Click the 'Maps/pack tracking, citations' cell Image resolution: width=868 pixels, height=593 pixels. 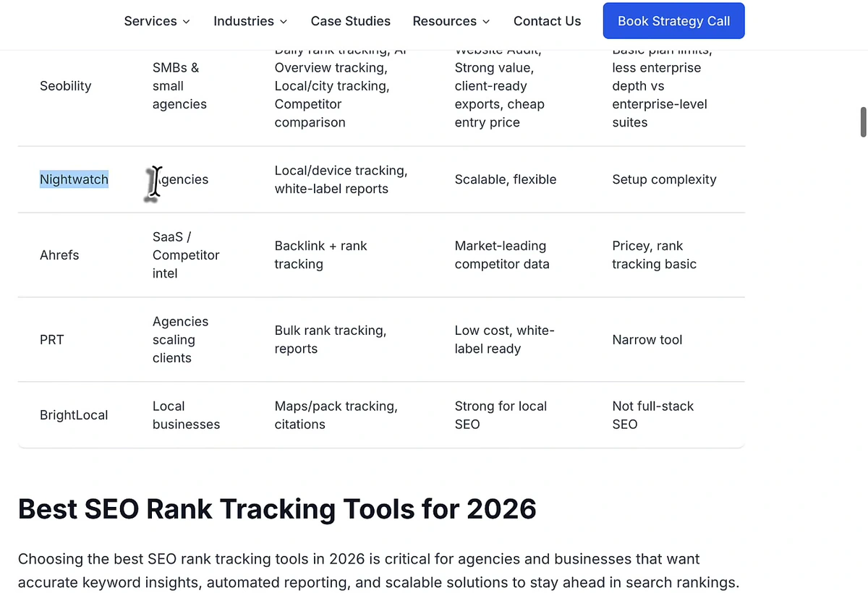(336, 415)
